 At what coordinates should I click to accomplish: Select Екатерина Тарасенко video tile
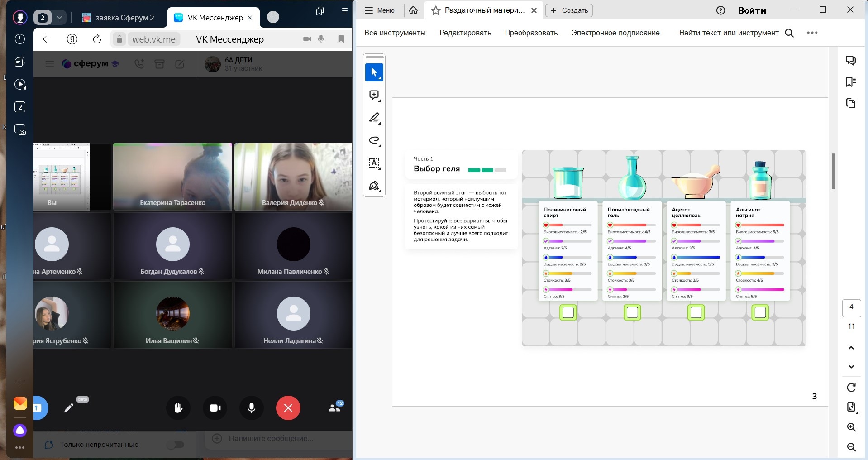click(172, 177)
